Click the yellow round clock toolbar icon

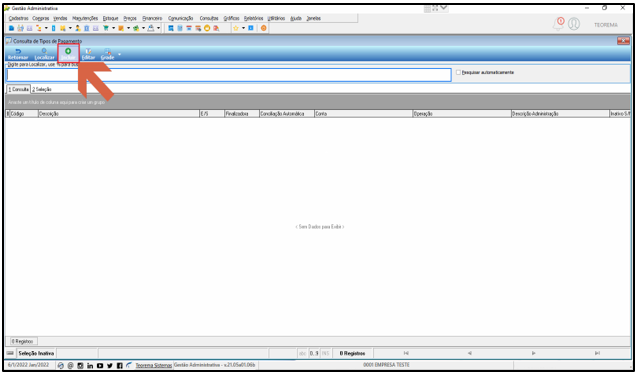click(x=207, y=28)
